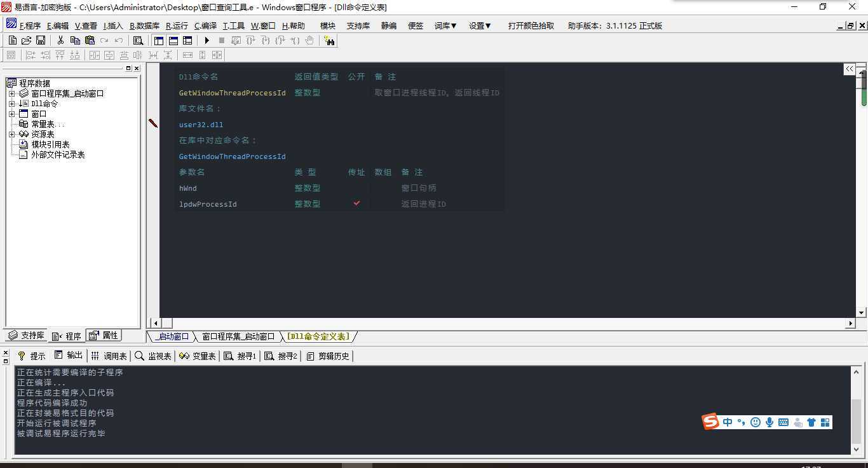Stop the program with the stop icon
The width and height of the screenshot is (868, 468).
(x=221, y=40)
